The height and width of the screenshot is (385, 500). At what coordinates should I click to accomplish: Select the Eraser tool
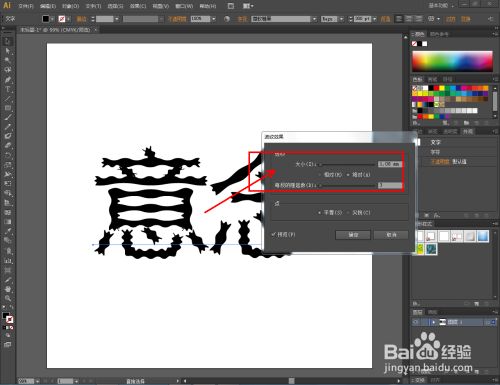[8, 145]
